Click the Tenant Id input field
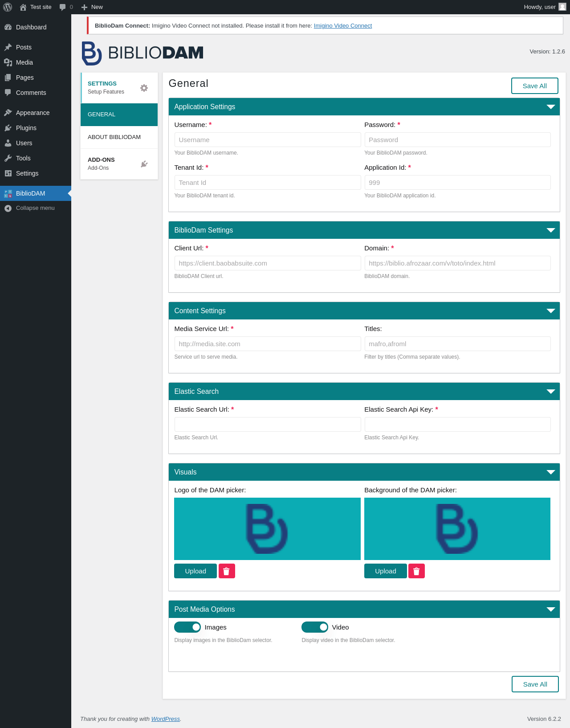 pyautogui.click(x=268, y=183)
